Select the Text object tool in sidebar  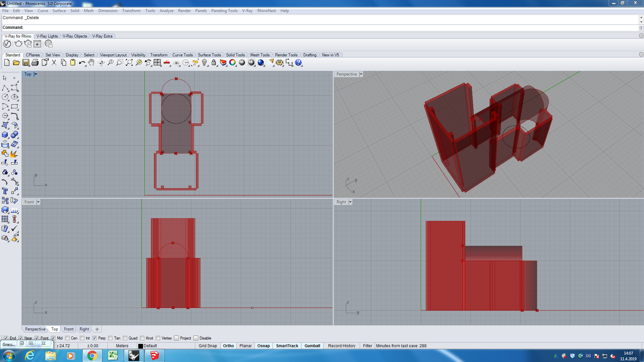(x=5, y=191)
